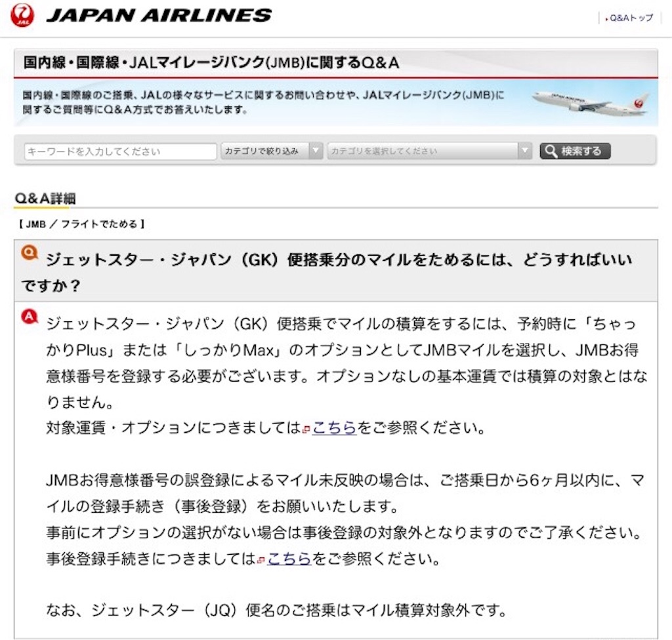Focus the keyword search input field
This screenshot has height=640, width=672.
coord(121,151)
